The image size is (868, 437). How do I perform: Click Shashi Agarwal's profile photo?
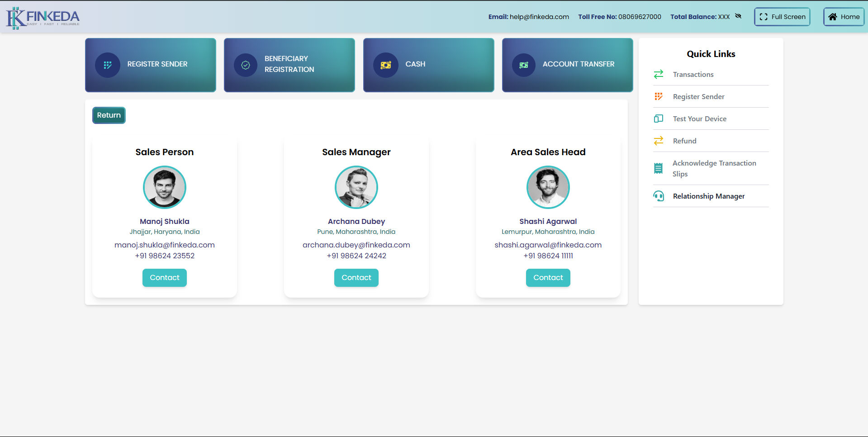pyautogui.click(x=548, y=187)
